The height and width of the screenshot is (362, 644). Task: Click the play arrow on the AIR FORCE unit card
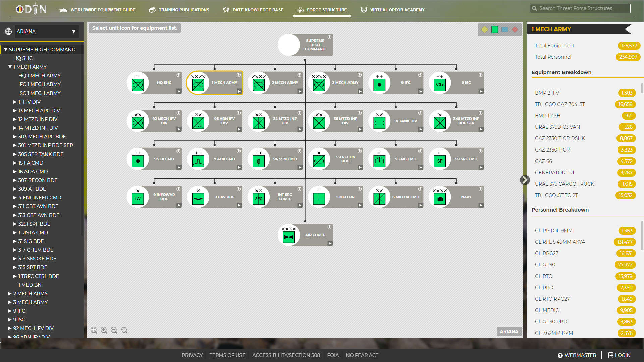point(329,243)
